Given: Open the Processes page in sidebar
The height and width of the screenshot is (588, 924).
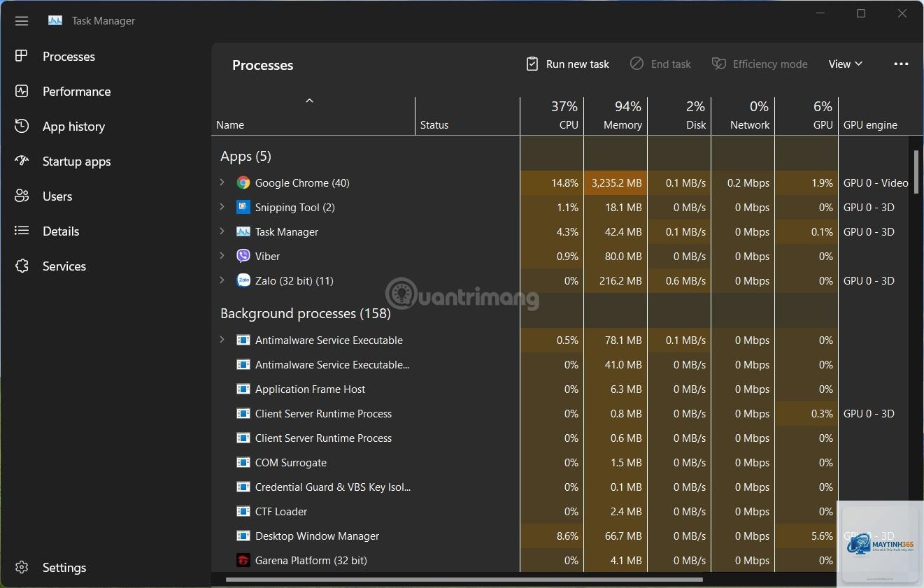Looking at the screenshot, I should point(69,57).
